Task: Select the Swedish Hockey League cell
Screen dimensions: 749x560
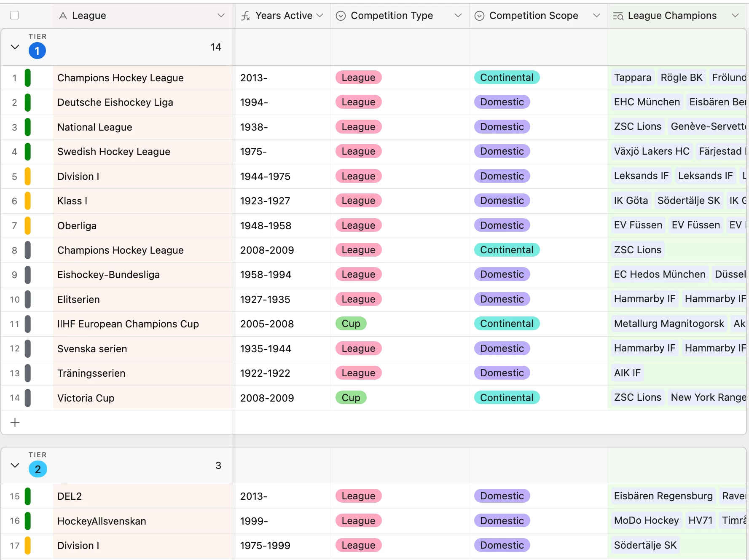Action: click(142, 152)
